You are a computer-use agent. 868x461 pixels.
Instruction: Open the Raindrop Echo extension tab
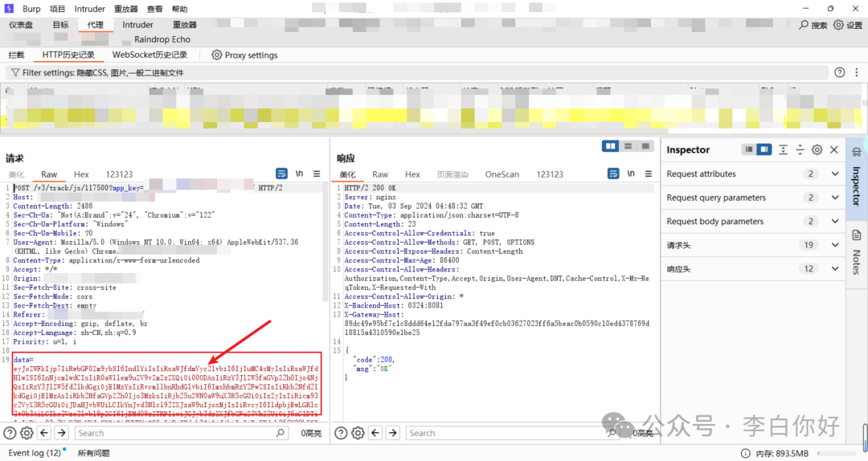tap(162, 39)
